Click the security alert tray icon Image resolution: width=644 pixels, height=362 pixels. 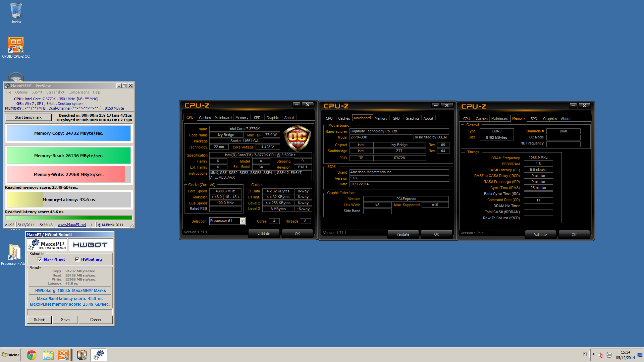pos(601,355)
